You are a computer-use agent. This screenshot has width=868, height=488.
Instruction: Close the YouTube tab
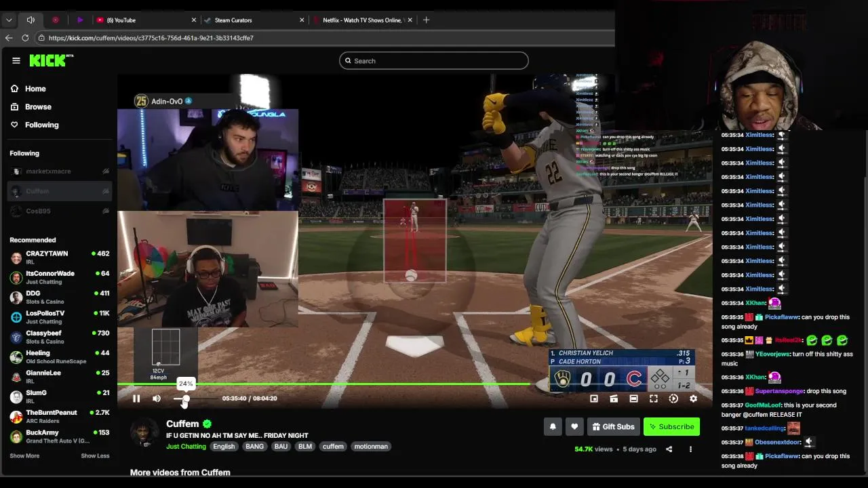coord(193,20)
